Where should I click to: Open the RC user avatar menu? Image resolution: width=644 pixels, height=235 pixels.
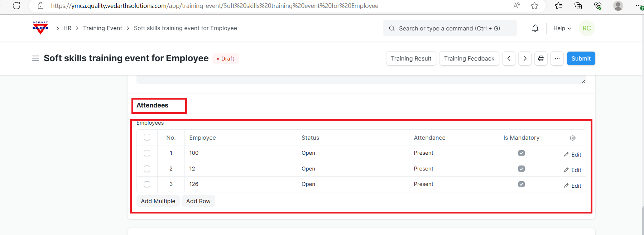pyautogui.click(x=586, y=28)
